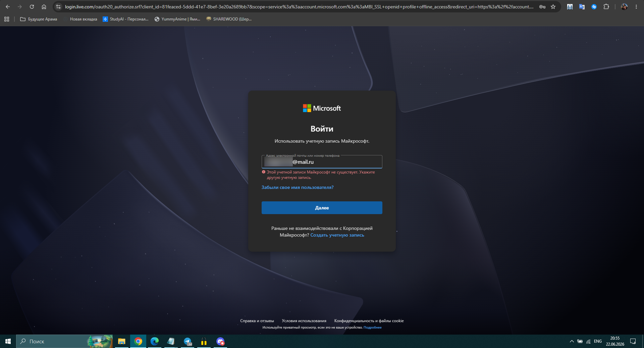Click the Подробнее link in footer
The height and width of the screenshot is (348, 644).
point(372,328)
